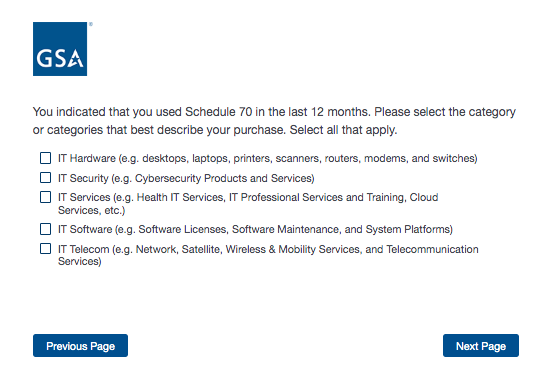Click the Cybersecurity Products and Services label

(186, 178)
